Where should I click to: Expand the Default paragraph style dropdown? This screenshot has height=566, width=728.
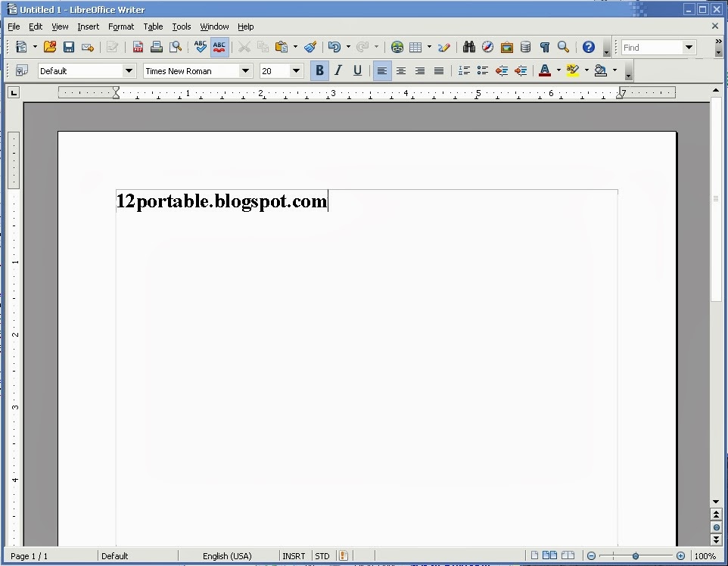129,70
